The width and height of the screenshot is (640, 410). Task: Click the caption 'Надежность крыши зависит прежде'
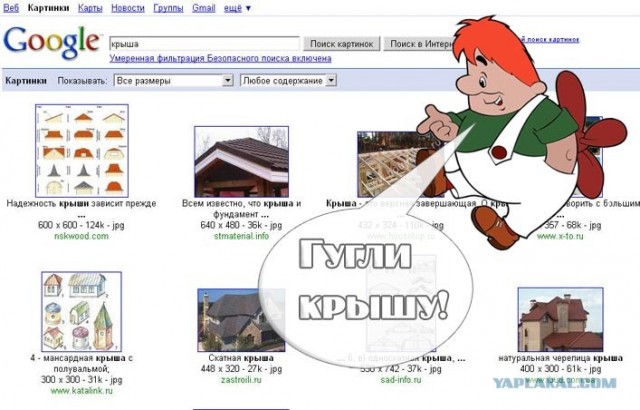(x=81, y=203)
